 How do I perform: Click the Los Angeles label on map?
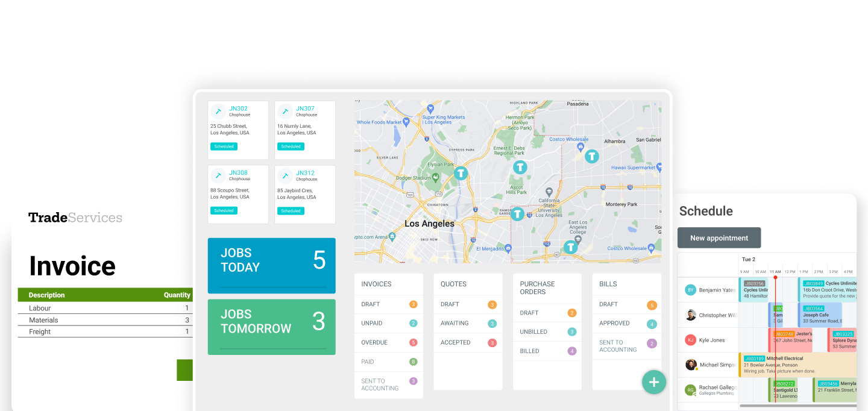pos(429,224)
